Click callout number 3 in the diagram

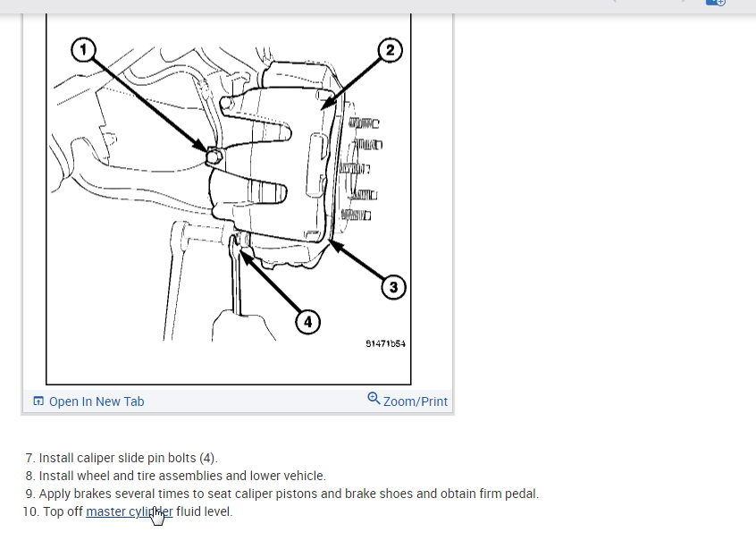[x=393, y=288]
